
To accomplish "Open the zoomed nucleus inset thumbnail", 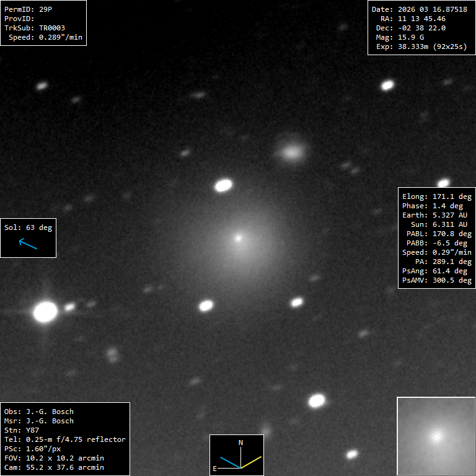I will pyautogui.click(x=436, y=436).
